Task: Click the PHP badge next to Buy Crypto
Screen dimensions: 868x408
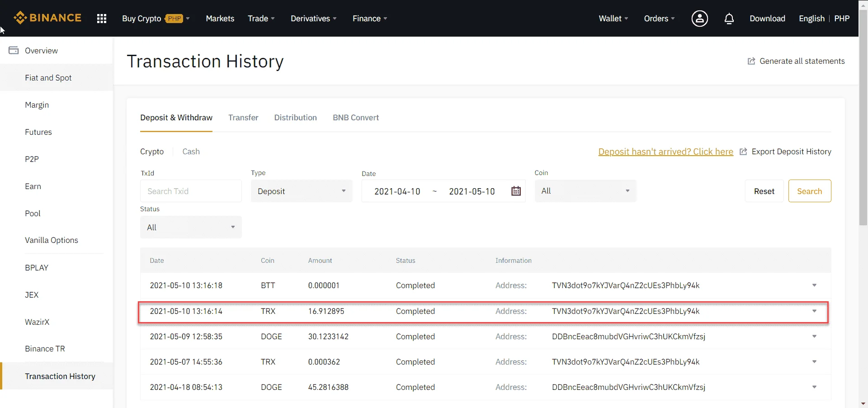Action: click(x=174, y=19)
